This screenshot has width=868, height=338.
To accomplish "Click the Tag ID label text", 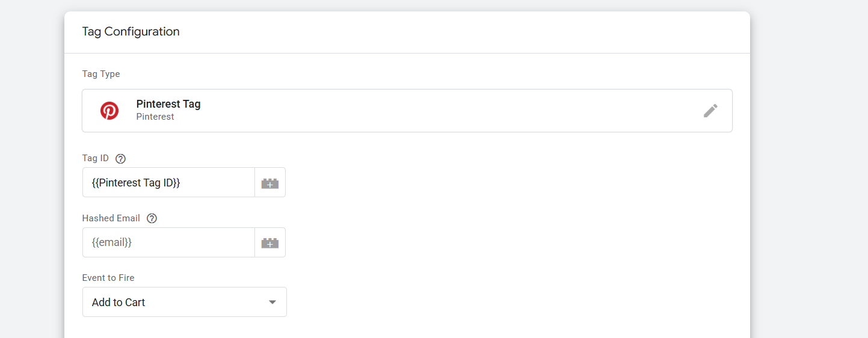I will click(96, 158).
